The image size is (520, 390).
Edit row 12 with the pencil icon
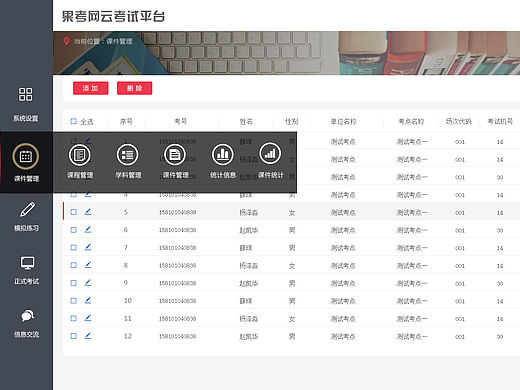coord(88,336)
